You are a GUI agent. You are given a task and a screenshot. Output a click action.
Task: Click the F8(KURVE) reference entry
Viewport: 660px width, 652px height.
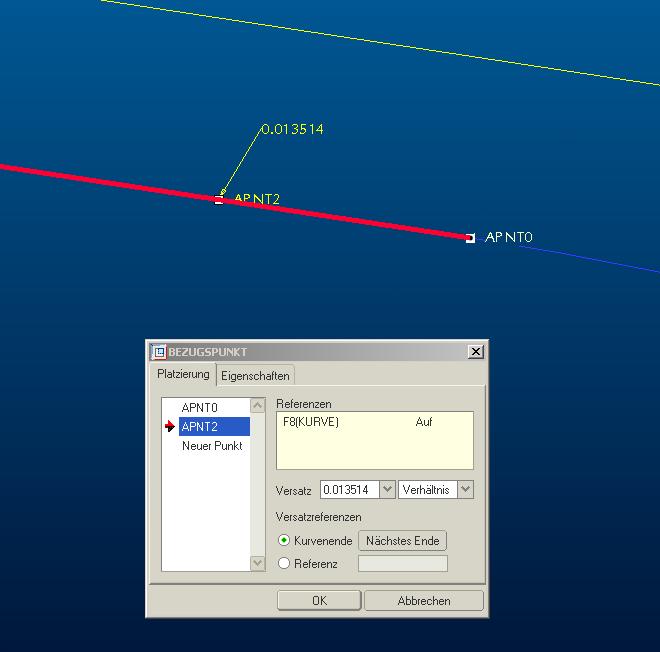point(311,422)
